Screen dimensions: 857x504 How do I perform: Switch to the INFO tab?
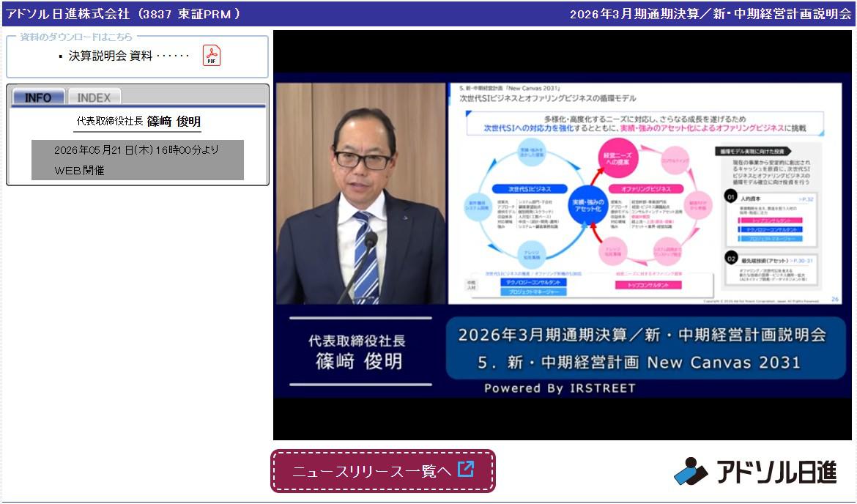(x=37, y=97)
